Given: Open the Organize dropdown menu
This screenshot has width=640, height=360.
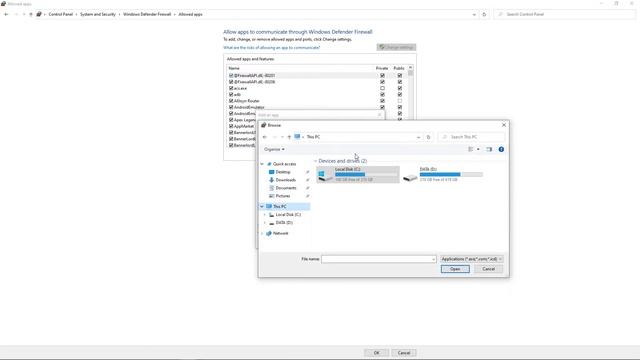Looking at the screenshot, I should tap(274, 149).
